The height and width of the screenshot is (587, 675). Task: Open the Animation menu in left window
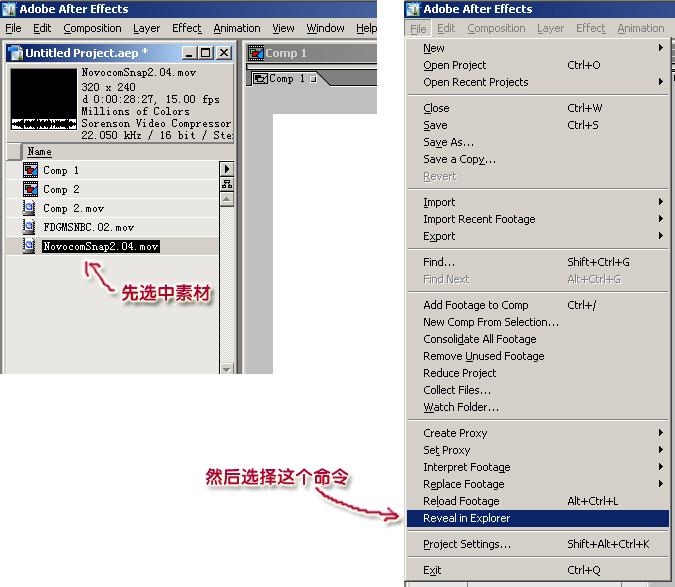coord(237,28)
